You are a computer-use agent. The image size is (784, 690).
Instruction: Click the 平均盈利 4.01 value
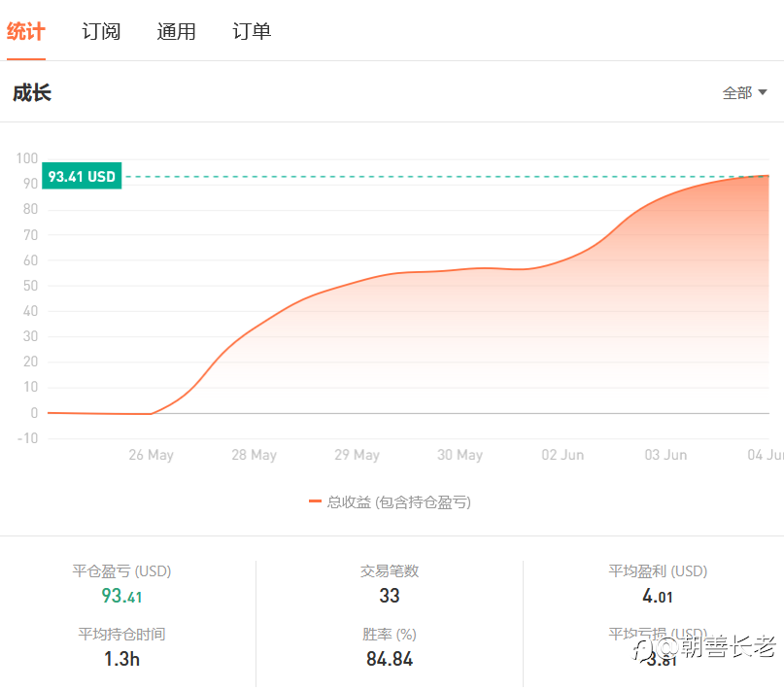pyautogui.click(x=658, y=596)
